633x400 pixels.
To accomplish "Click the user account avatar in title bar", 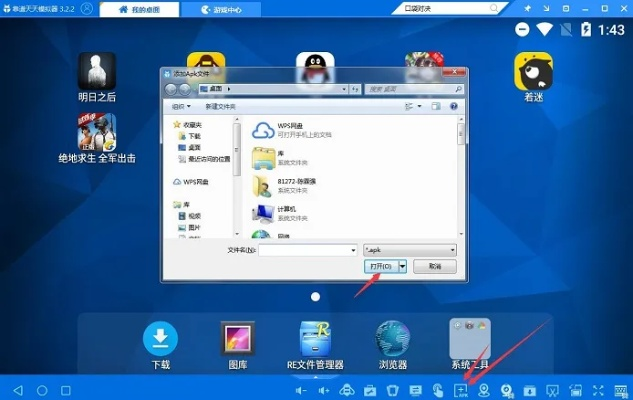I will [x=86, y=8].
